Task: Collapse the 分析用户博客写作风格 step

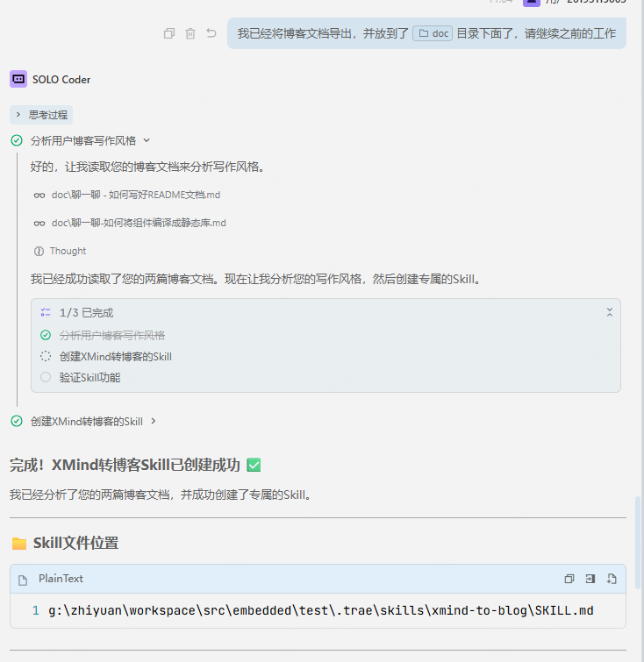Action: (x=147, y=140)
